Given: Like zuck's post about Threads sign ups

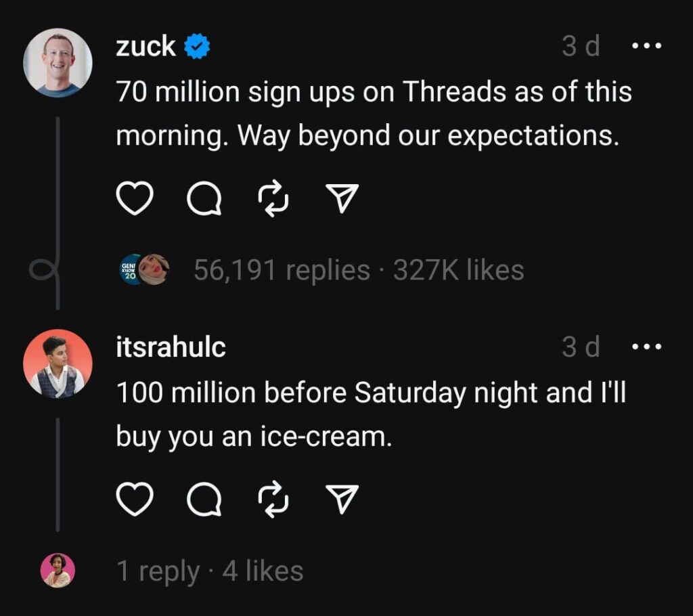Looking at the screenshot, I should click(x=135, y=198).
